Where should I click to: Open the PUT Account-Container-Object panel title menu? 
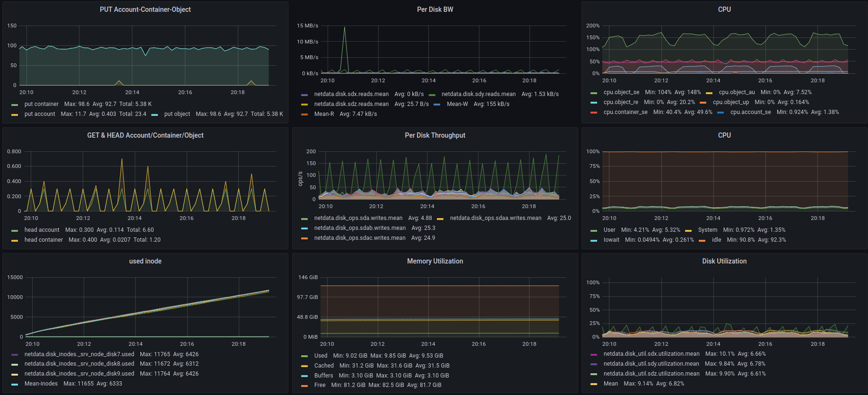(145, 9)
